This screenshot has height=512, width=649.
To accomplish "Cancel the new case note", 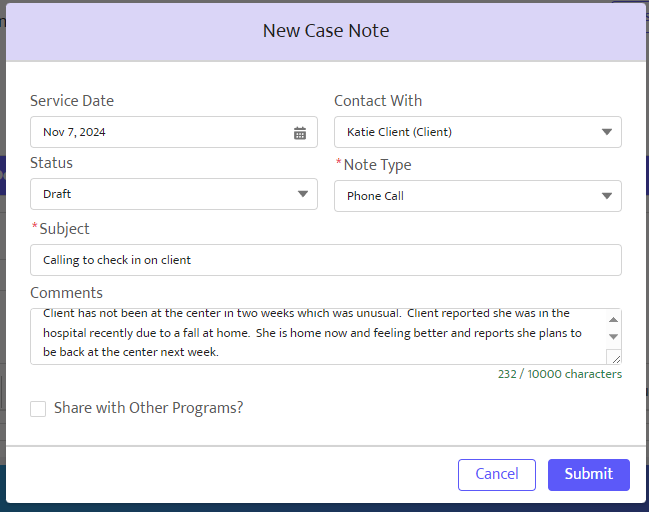I will 497,474.
